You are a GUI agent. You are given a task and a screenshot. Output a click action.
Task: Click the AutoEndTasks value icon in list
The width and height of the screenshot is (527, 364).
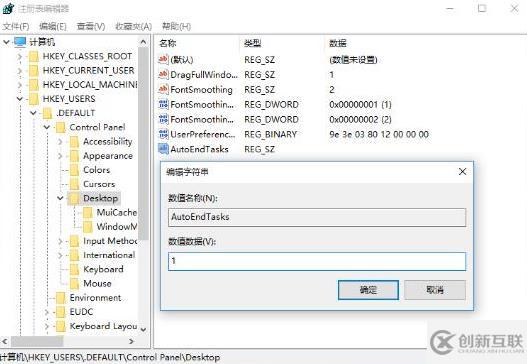click(x=163, y=149)
